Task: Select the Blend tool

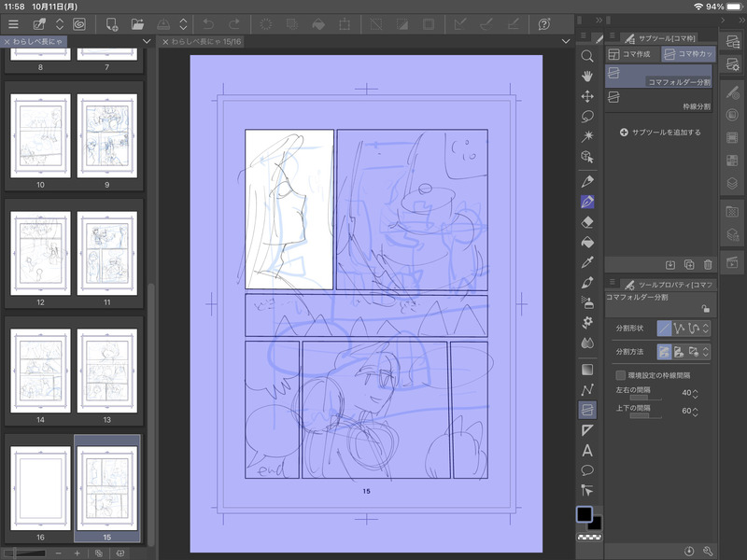Action: click(587, 343)
